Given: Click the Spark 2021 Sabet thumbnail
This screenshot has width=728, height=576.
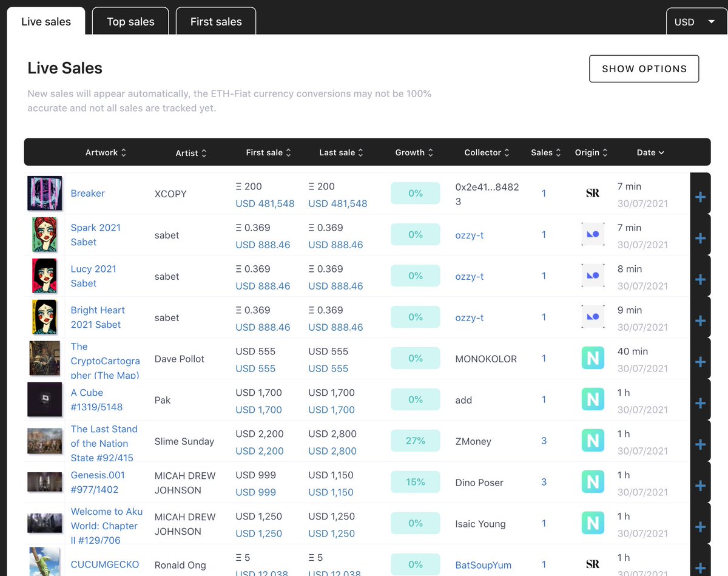Looking at the screenshot, I should pyautogui.click(x=45, y=234).
